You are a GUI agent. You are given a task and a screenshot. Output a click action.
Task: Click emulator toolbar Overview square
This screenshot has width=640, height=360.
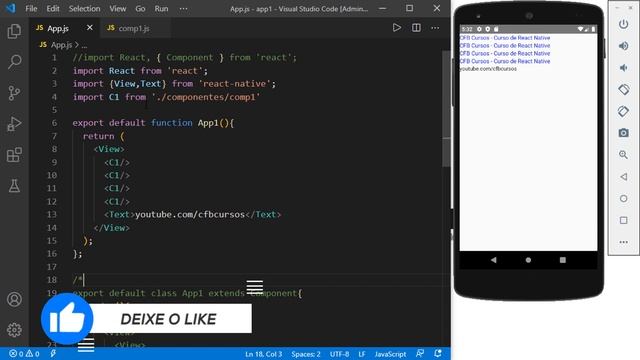623,220
